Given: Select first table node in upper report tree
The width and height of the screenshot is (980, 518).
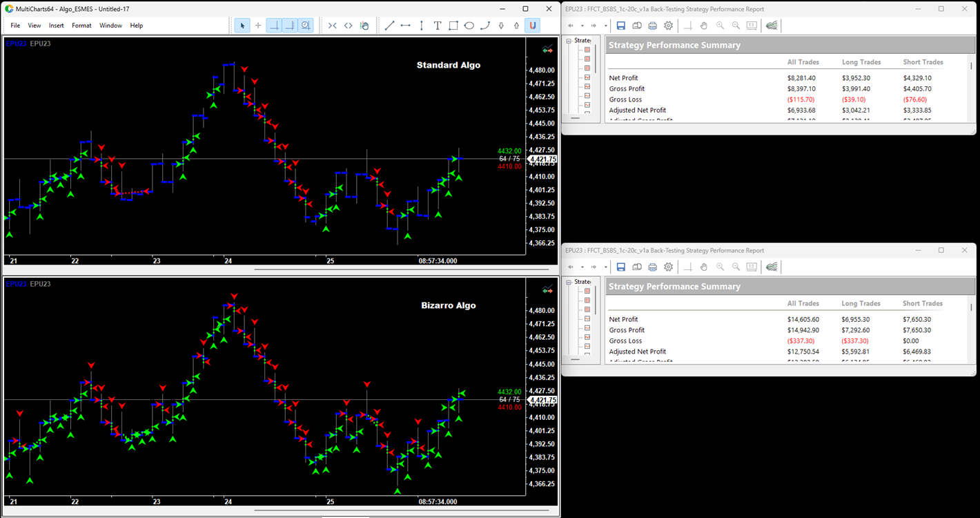Looking at the screenshot, I should click(x=587, y=50).
